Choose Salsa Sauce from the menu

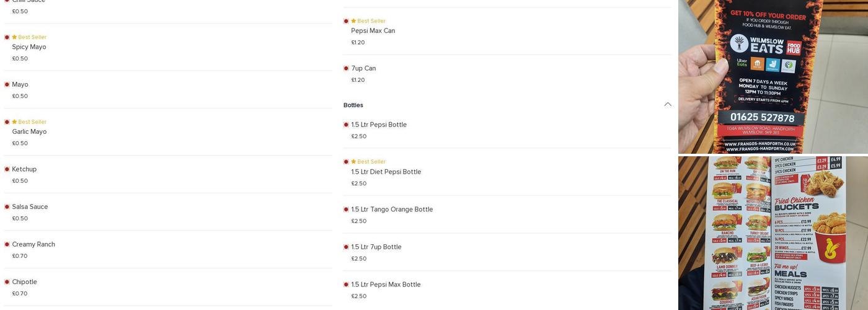(x=30, y=207)
